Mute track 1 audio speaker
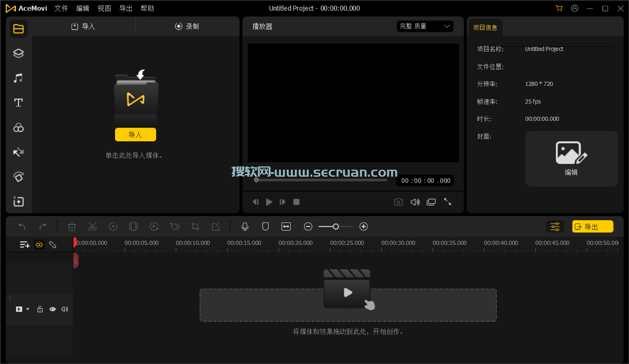This screenshot has width=629, height=364. pyautogui.click(x=65, y=309)
